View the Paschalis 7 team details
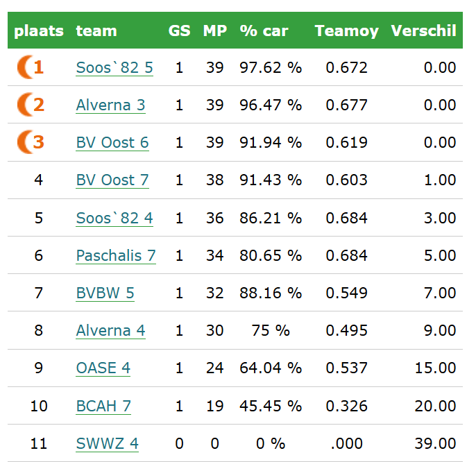Viewport: 476px width, 462px height. point(116,256)
